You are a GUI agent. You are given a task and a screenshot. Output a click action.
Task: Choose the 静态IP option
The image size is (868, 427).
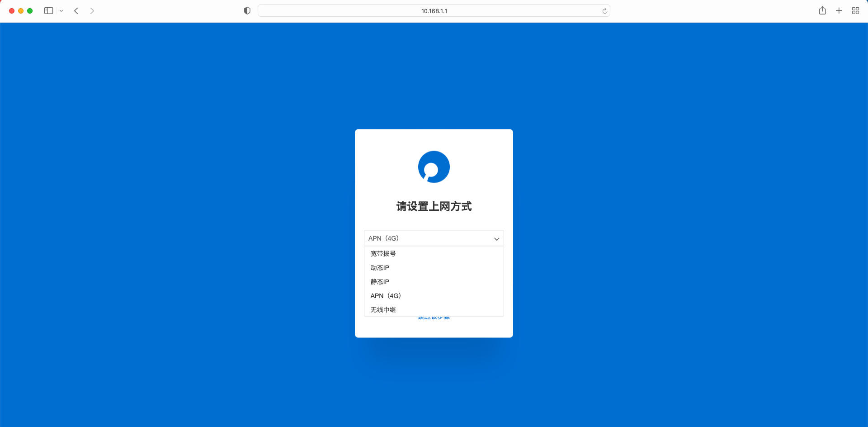click(x=380, y=281)
